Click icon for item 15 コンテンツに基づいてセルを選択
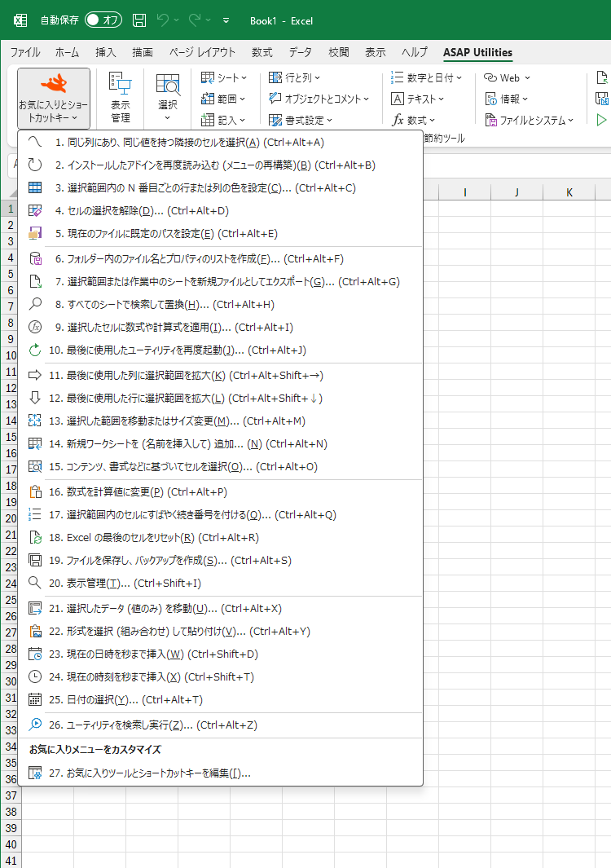Image resolution: width=611 pixels, height=868 pixels. (35, 465)
